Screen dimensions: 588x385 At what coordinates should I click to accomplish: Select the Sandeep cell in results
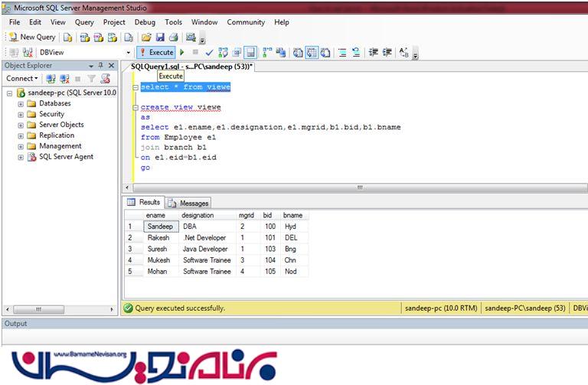pyautogui.click(x=159, y=227)
